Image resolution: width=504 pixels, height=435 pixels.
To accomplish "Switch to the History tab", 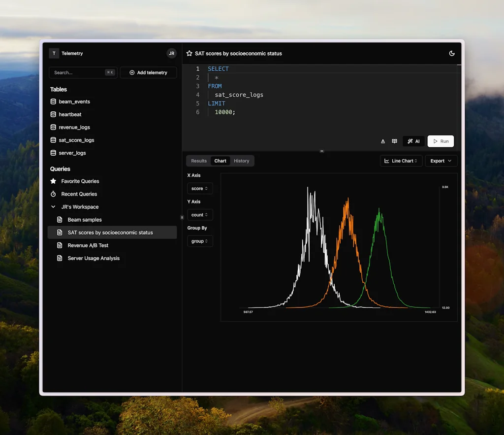I will [x=241, y=161].
